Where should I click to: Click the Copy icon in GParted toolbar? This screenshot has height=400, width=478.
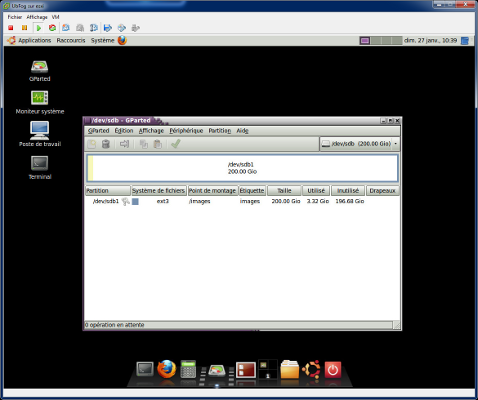pos(144,144)
